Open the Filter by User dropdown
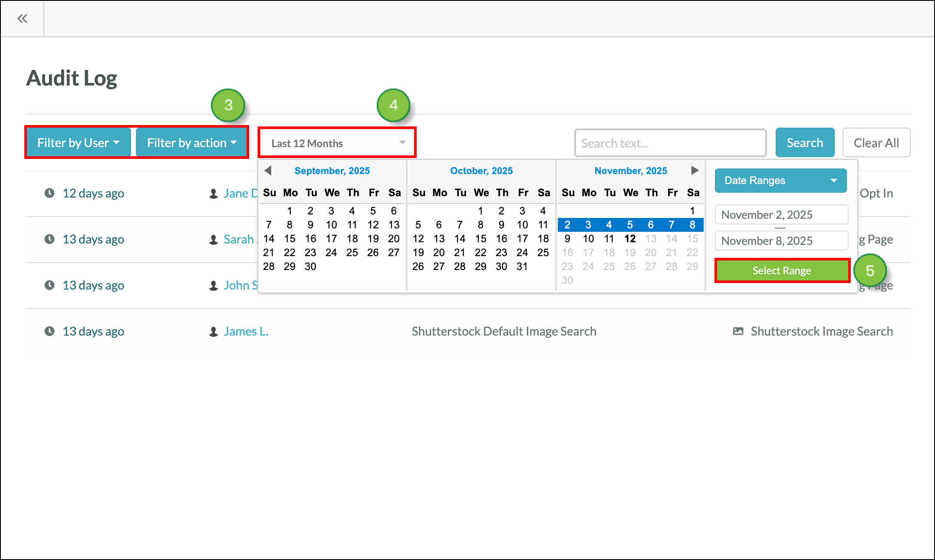The image size is (935, 560). point(79,143)
